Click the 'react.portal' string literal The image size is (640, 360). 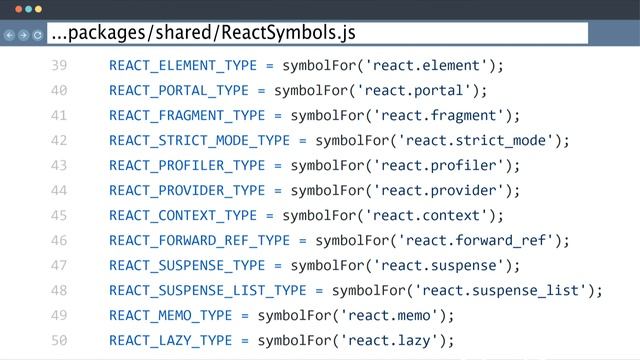[414, 91]
